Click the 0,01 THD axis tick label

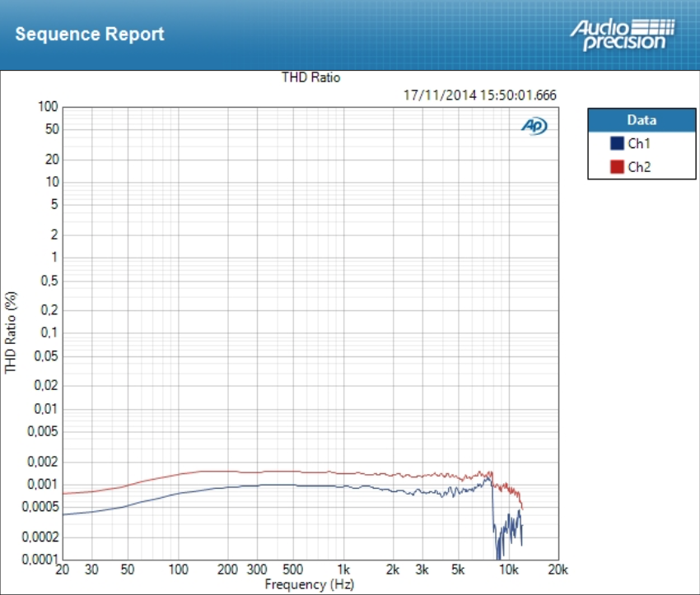[x=46, y=408]
